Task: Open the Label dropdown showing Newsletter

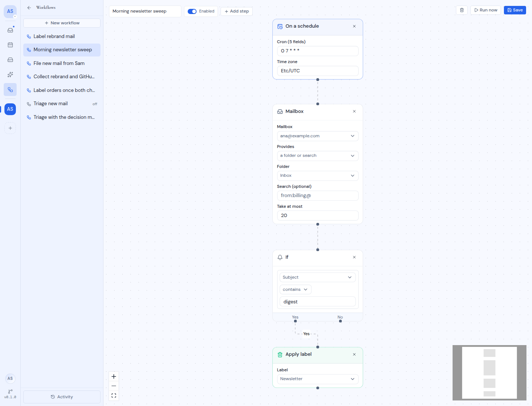Action: pos(318,379)
